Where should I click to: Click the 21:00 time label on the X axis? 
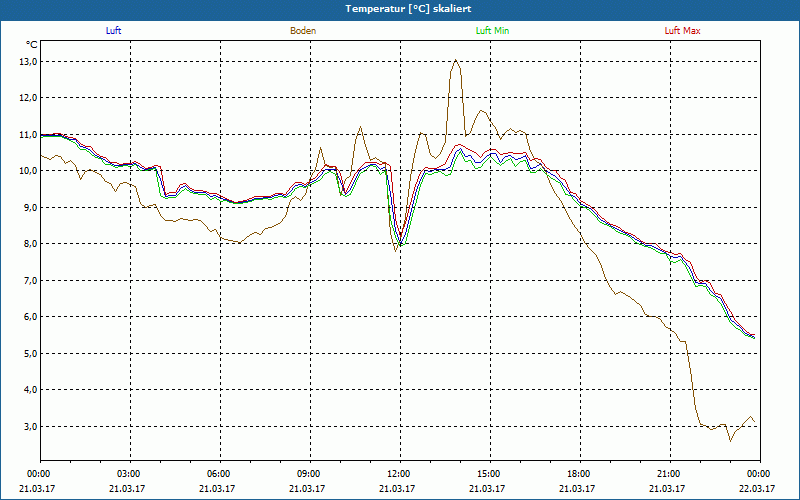point(670,474)
